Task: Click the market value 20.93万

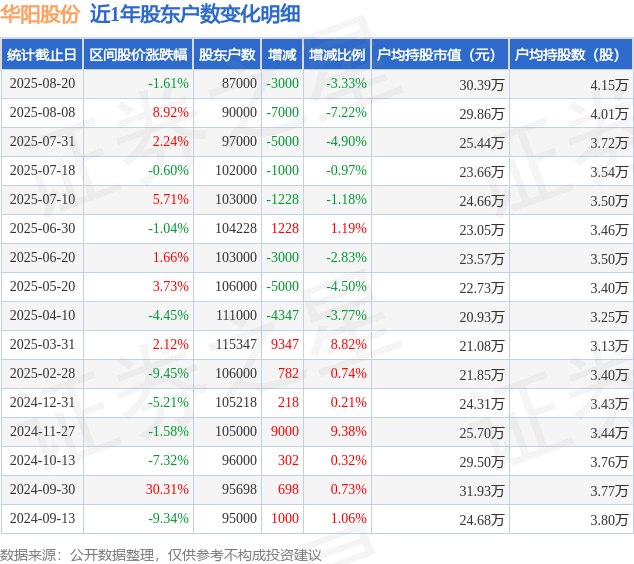Action: (482, 317)
